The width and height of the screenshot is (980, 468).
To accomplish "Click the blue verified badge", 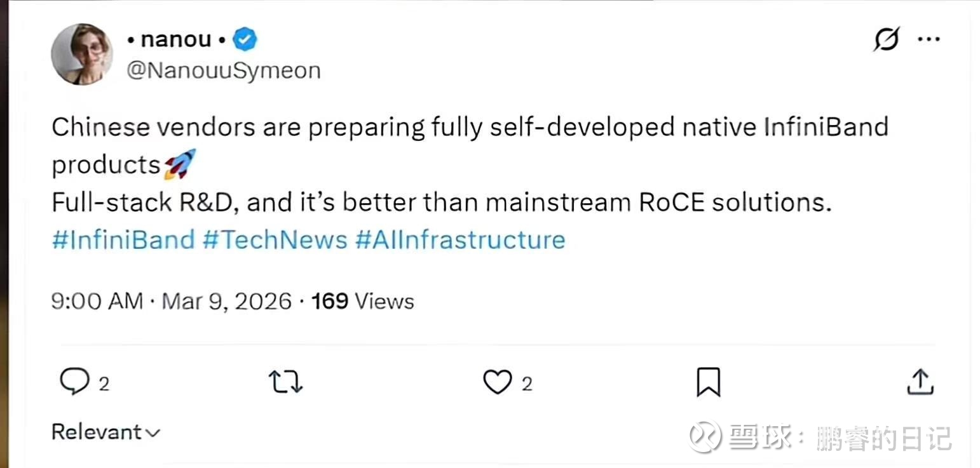I will 245,40.
